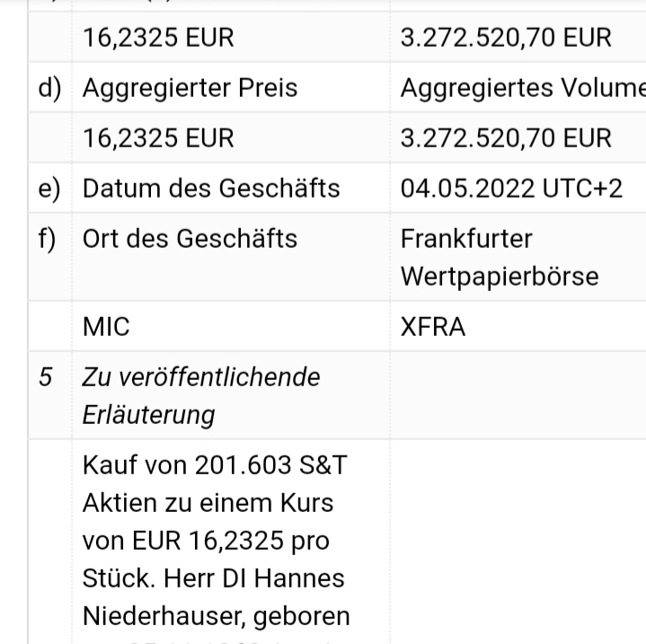Click the line von EUR 16,2325 pro
646x644 pixels.
206,541
